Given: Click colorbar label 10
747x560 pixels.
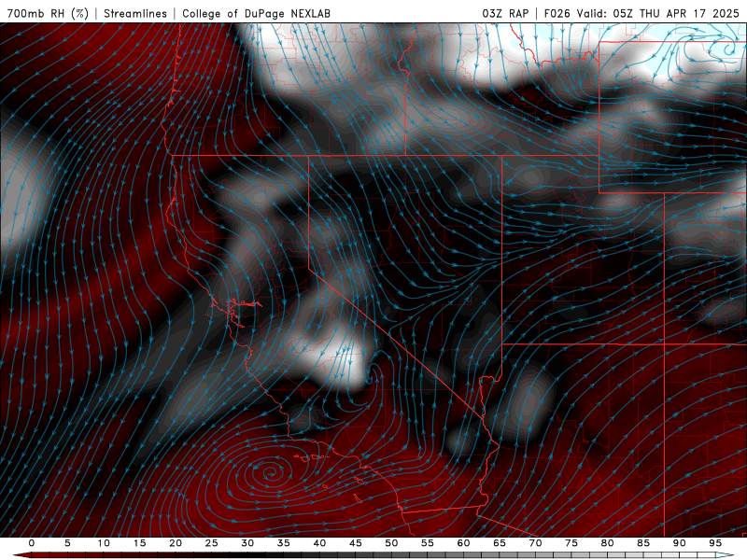Looking at the screenshot, I should coord(104,543).
